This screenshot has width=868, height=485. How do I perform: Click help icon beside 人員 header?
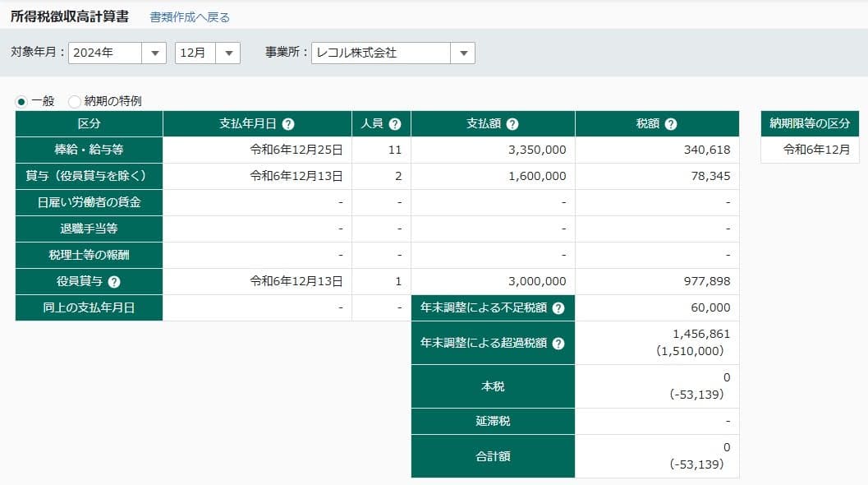click(395, 124)
